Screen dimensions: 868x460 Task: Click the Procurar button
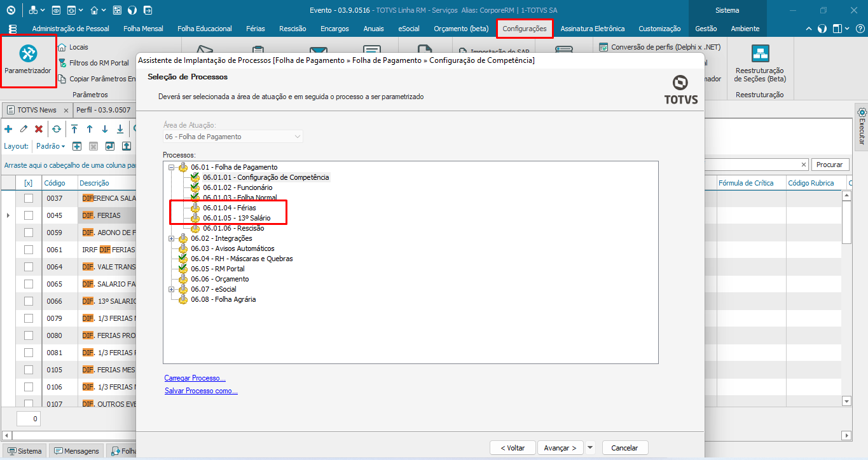(829, 165)
